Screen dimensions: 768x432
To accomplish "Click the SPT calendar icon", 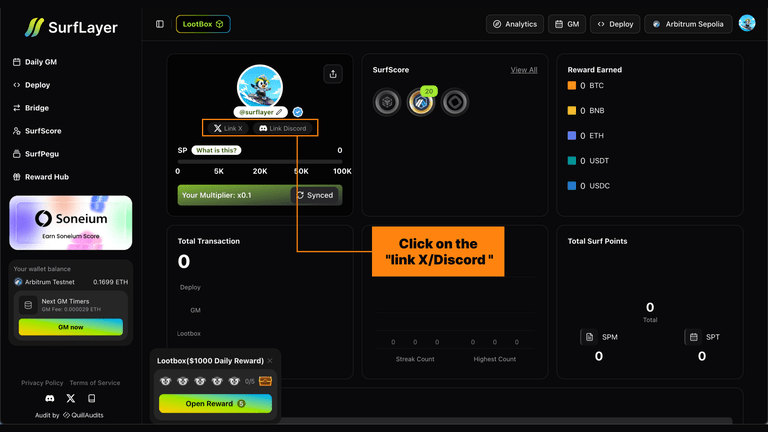I will point(693,337).
